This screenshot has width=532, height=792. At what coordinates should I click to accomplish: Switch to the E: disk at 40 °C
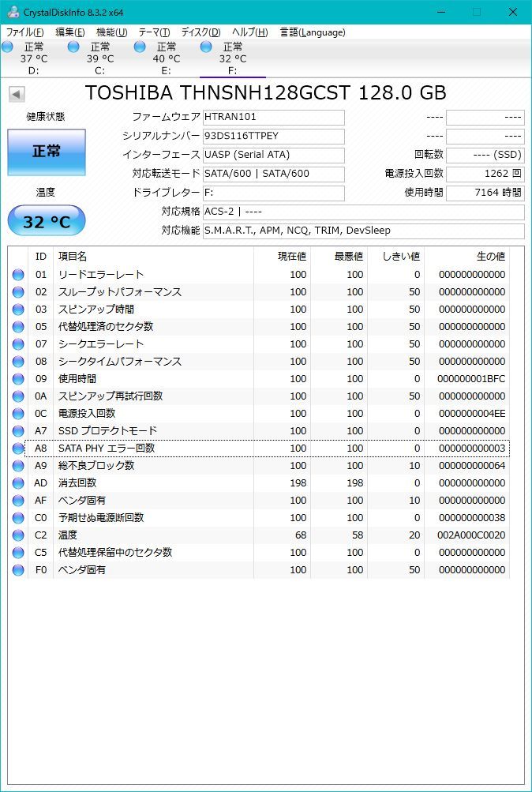(166, 58)
